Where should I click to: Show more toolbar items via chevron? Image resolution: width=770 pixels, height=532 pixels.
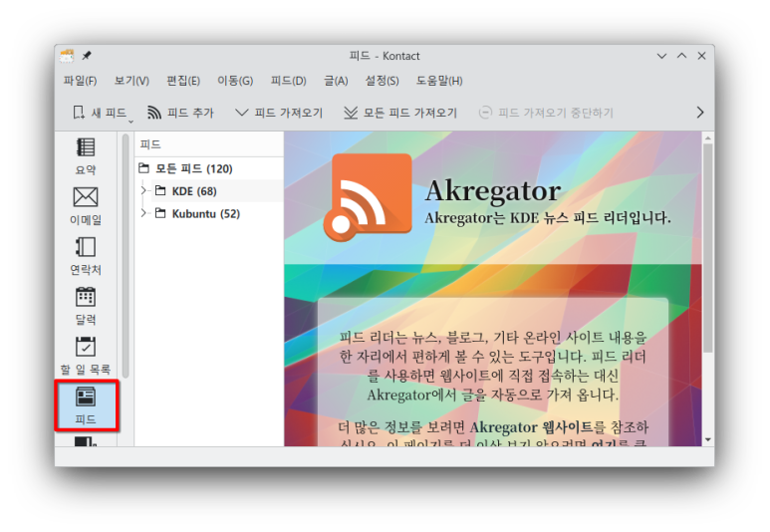point(700,113)
